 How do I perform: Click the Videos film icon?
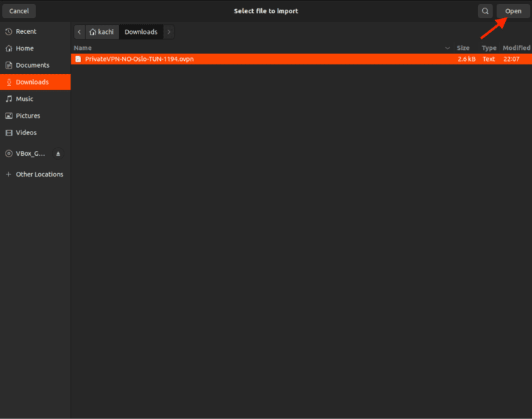[x=8, y=133]
